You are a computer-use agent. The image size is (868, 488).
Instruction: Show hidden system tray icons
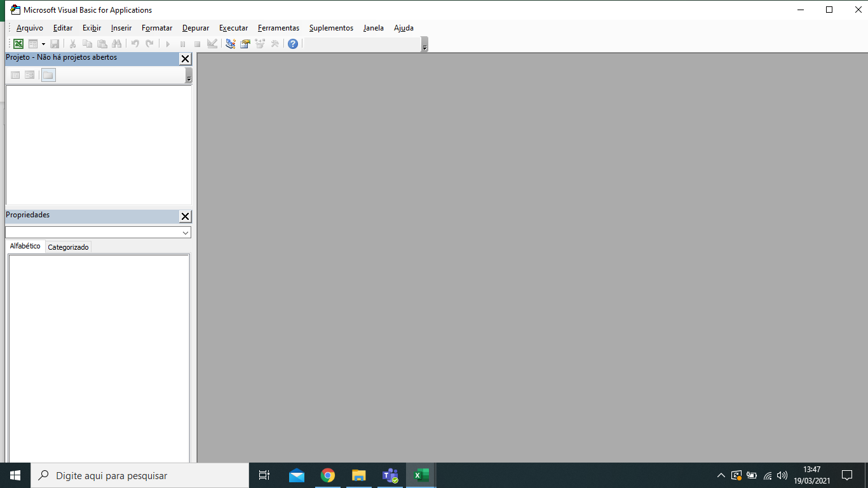click(721, 475)
